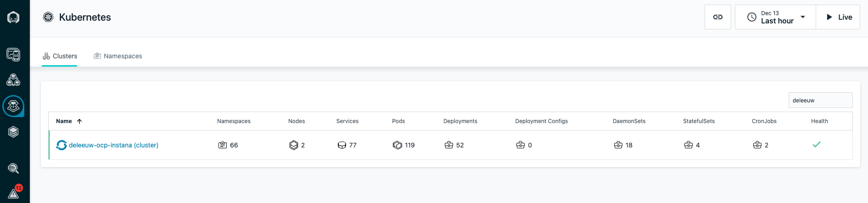The image size is (868, 203).
Task: Click the filter field containing deleeuw
Action: [x=820, y=100]
